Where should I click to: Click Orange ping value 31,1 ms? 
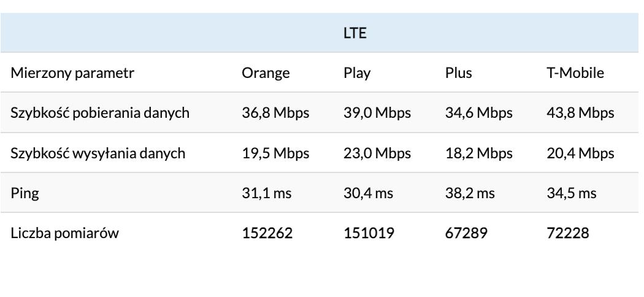coord(267,193)
